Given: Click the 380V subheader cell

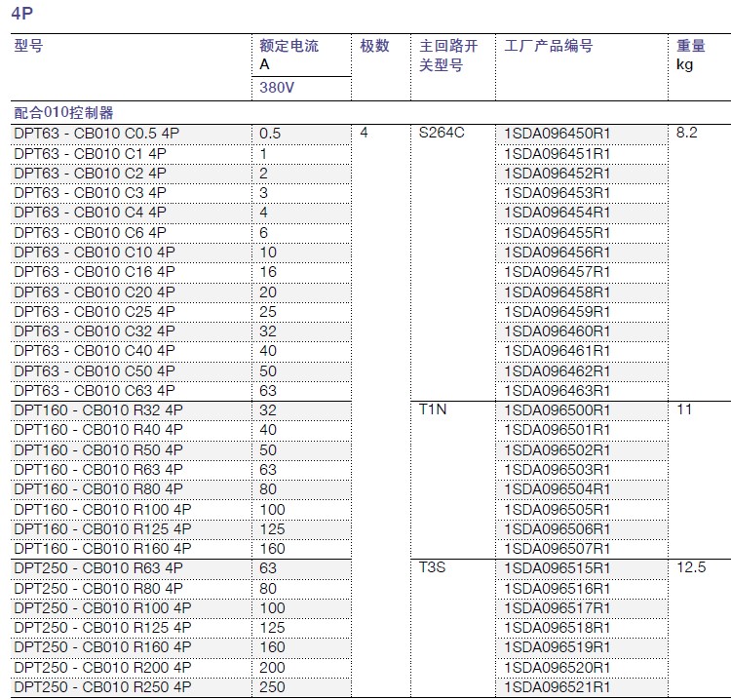Looking at the screenshot, I should pyautogui.click(x=277, y=87).
